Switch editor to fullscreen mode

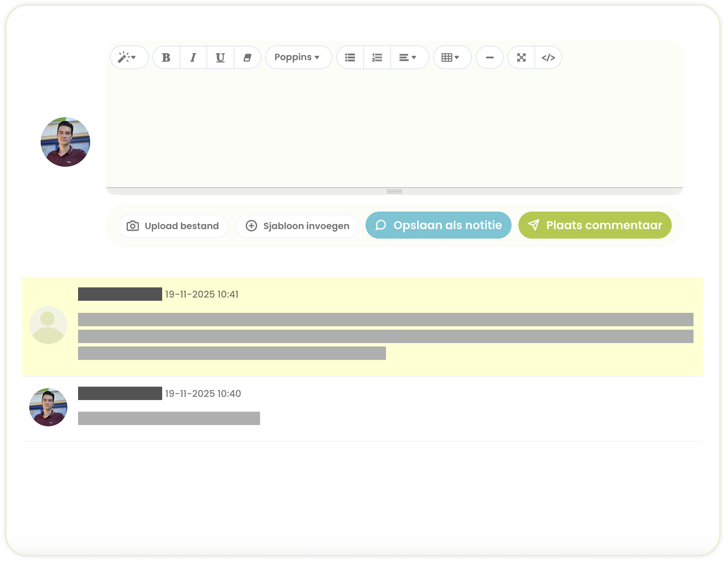point(521,57)
